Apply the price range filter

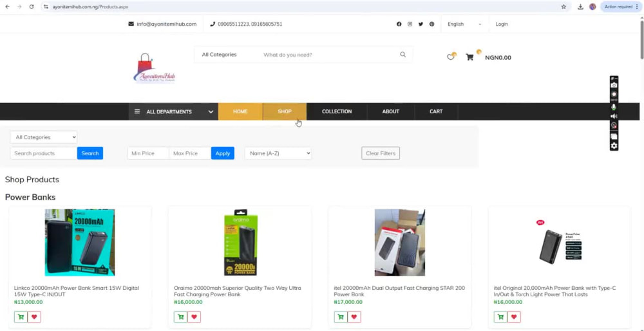coord(223,153)
